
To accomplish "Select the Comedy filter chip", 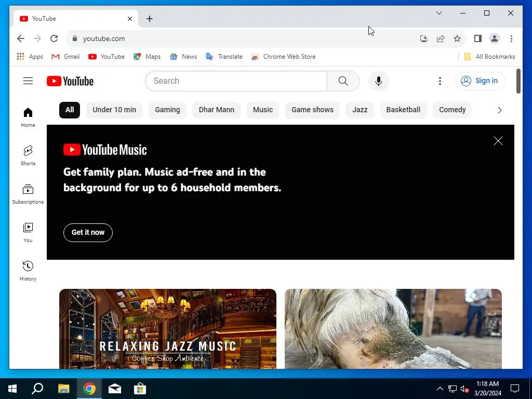I will 453,110.
